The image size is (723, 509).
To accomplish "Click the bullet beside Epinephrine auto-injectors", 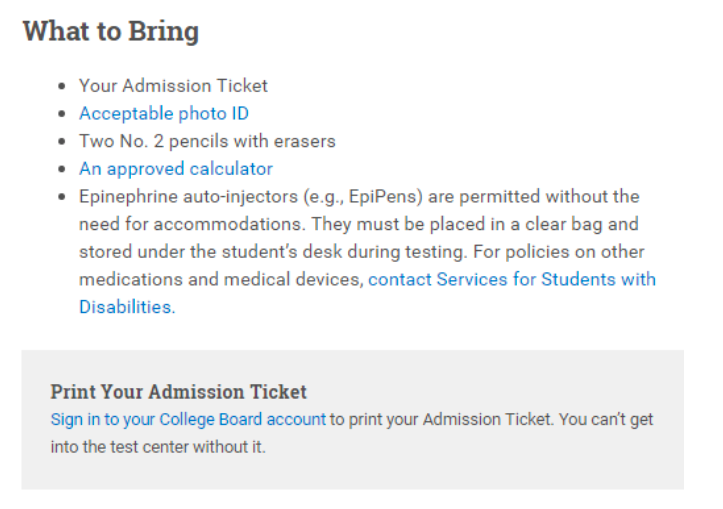I will (62, 197).
